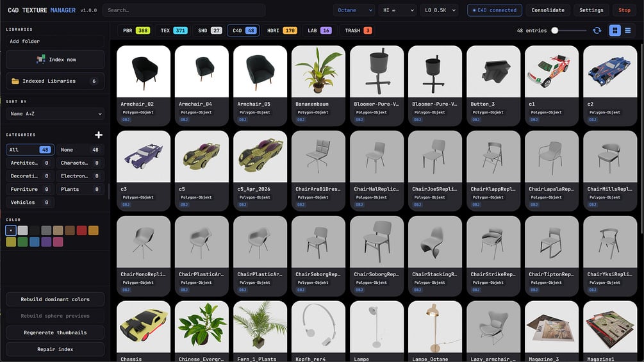The image size is (644, 362).
Task: Click the Consolidate button
Action: [x=547, y=10]
